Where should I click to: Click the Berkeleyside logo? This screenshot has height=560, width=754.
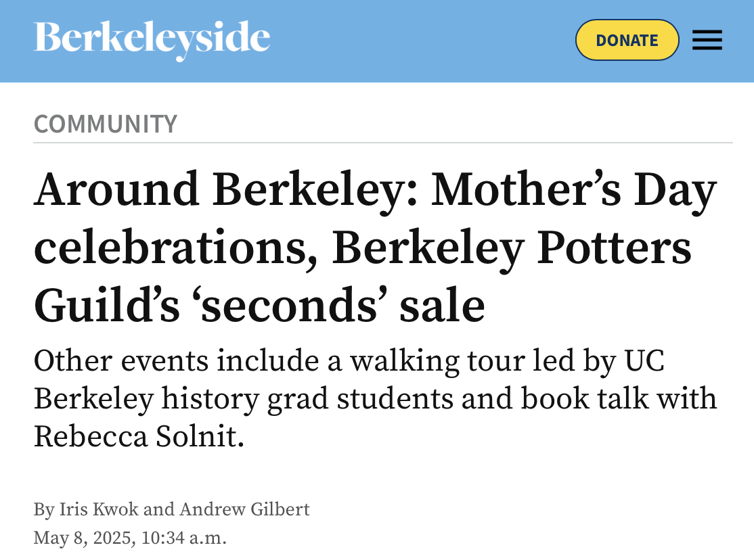pyautogui.click(x=152, y=39)
